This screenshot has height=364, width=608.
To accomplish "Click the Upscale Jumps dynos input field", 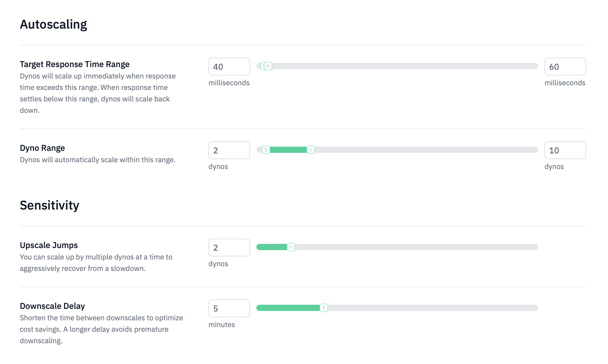I will 229,248.
